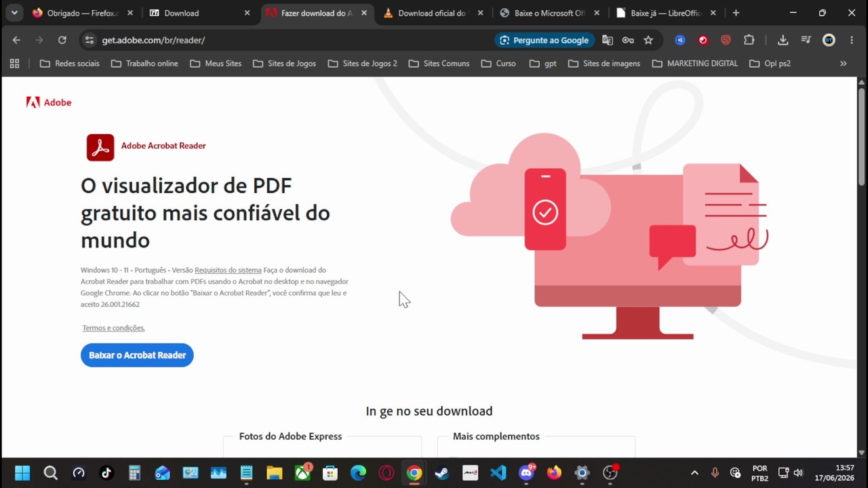Screen dimensions: 868x488
Task: Click the red circular extension icon in toolbar
Action: point(703,40)
